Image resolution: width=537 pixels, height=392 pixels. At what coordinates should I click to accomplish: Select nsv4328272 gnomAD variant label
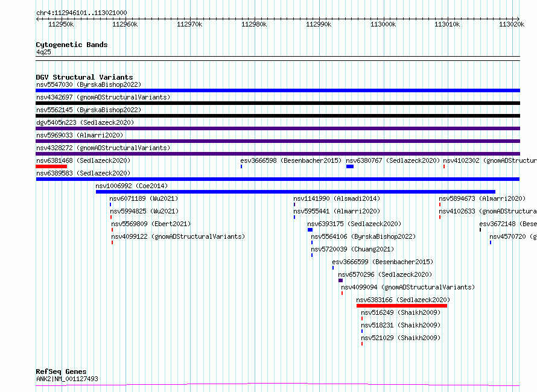[x=103, y=148]
